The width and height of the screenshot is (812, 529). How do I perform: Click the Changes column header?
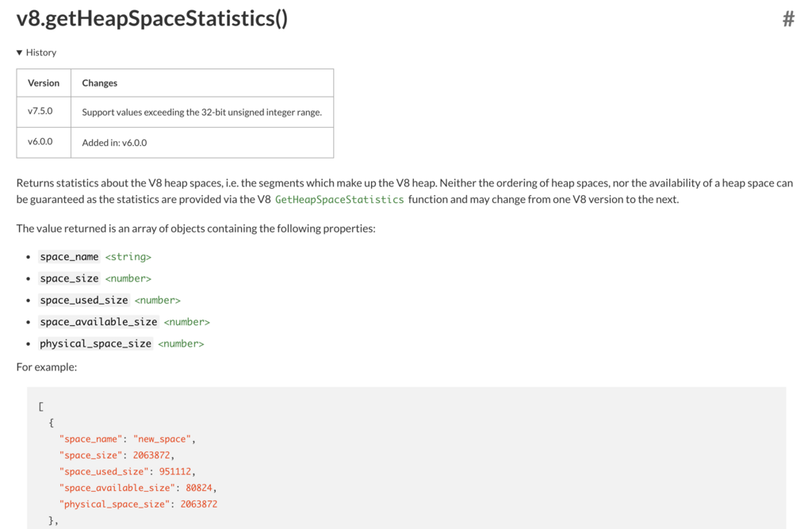click(100, 83)
